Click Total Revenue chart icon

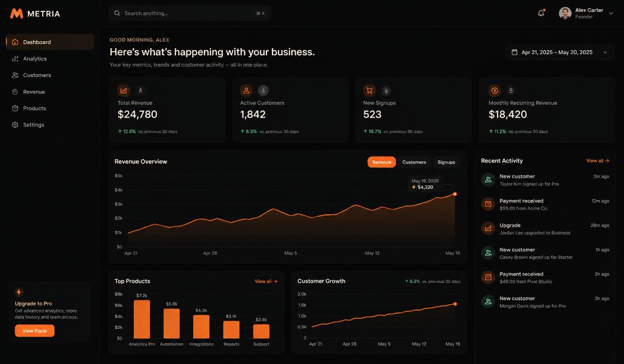point(123,90)
